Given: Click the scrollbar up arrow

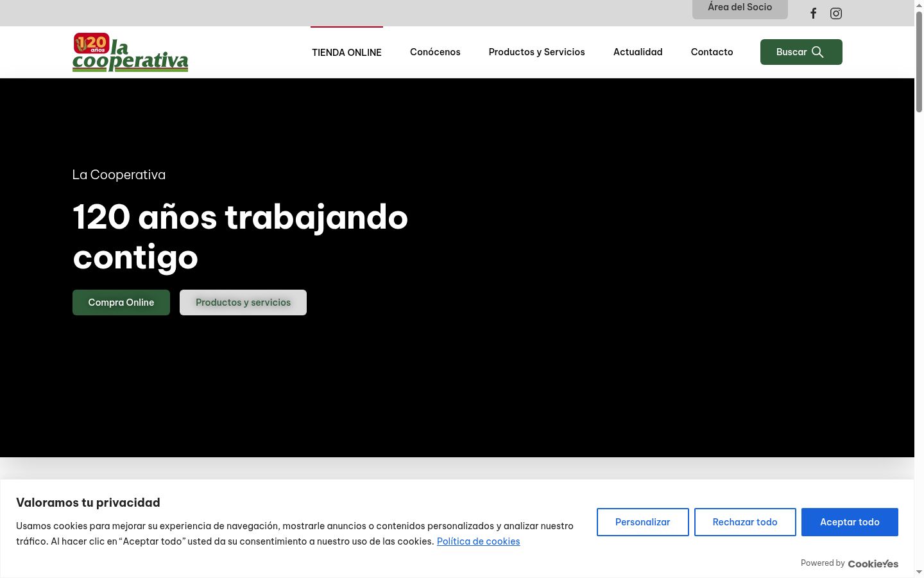Looking at the screenshot, I should point(919,5).
